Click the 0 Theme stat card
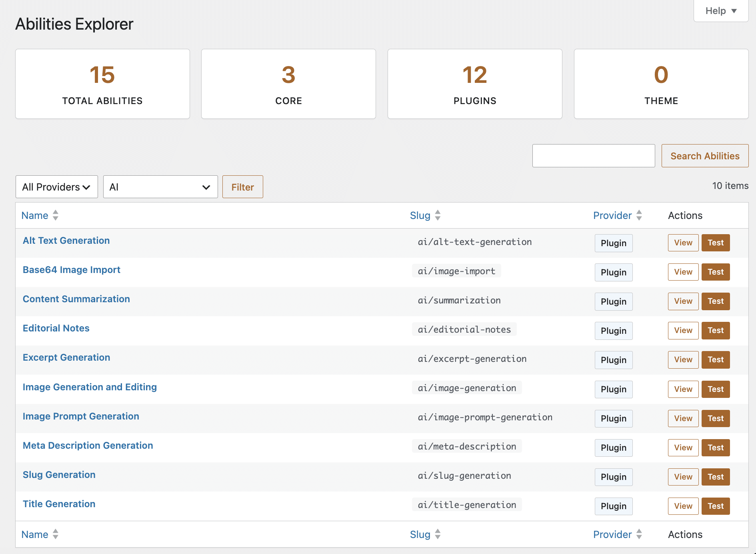This screenshot has height=554, width=756. pyautogui.click(x=661, y=84)
